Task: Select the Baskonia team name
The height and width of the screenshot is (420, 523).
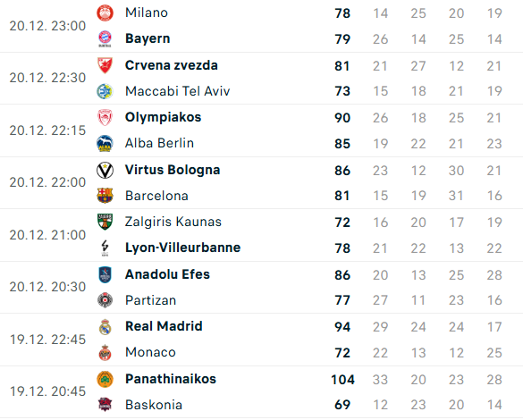Action: pyautogui.click(x=154, y=405)
